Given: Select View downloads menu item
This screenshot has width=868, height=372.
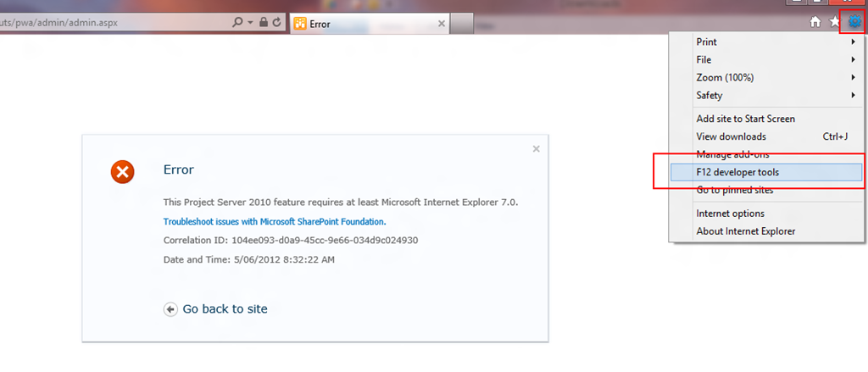Looking at the screenshot, I should [766, 136].
